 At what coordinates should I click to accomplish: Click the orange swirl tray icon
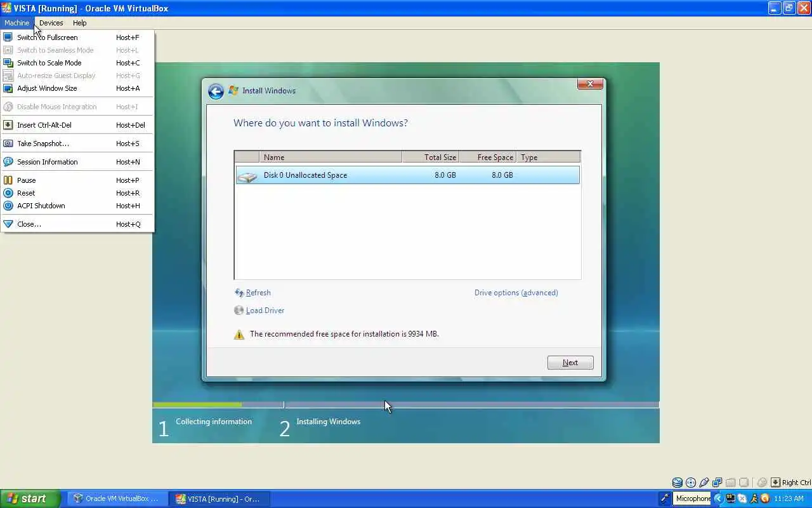764,498
